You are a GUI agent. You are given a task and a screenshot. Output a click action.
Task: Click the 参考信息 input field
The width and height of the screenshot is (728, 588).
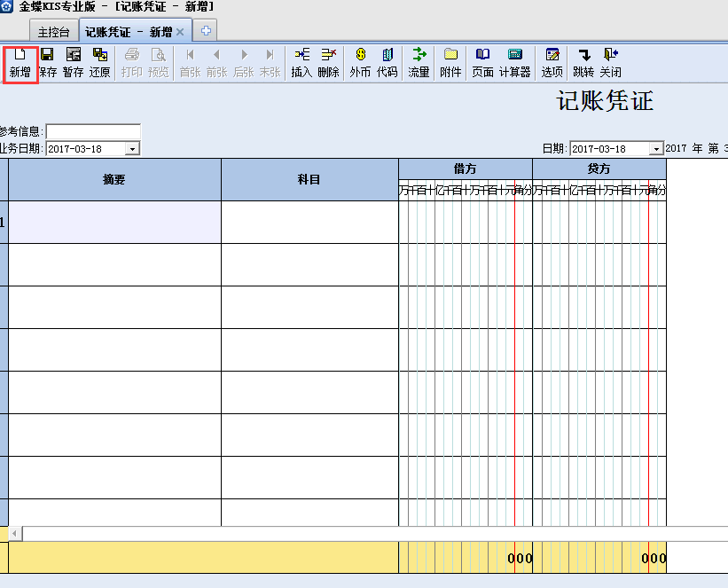93,131
